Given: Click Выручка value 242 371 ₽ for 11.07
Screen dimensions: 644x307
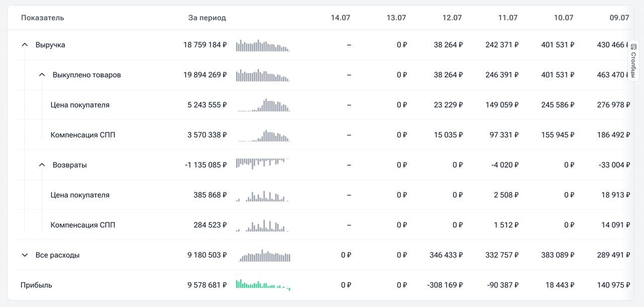Looking at the screenshot, I should tap(502, 45).
